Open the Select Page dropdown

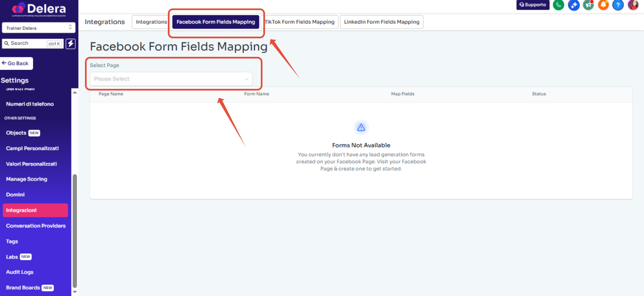[171, 79]
